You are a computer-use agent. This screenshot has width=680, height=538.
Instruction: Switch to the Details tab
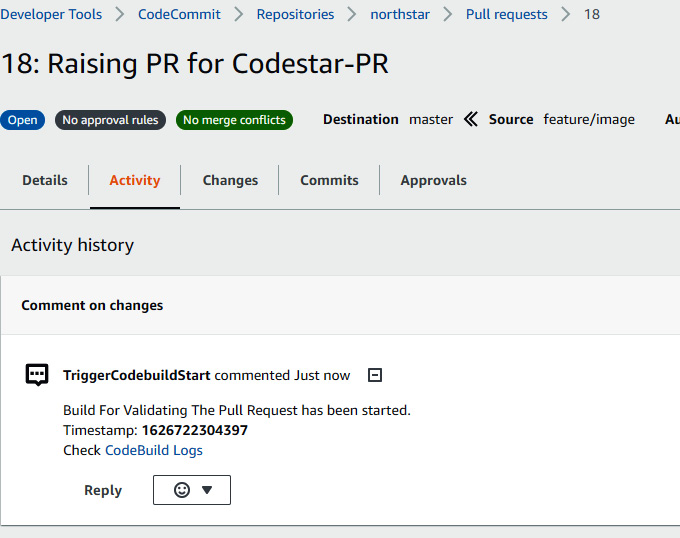click(45, 180)
